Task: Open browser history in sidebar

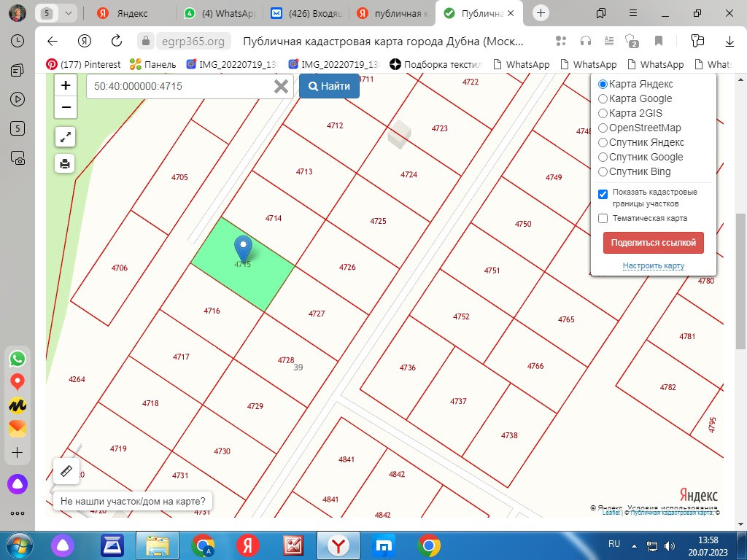Action: coord(18,42)
